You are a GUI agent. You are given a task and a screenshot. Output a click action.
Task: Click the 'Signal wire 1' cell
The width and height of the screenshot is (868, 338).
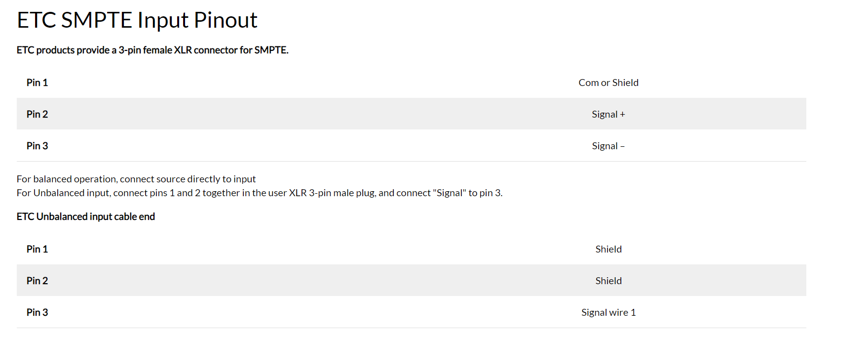608,312
